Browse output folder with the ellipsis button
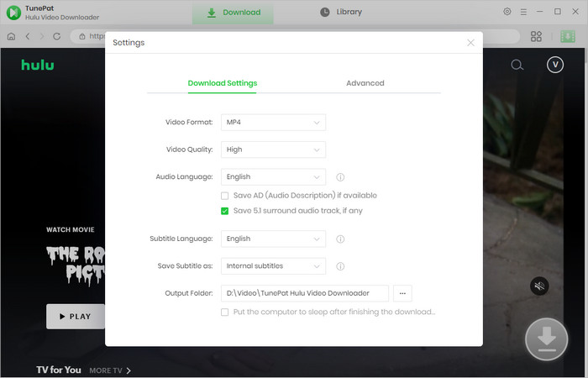588x378 pixels. point(402,293)
